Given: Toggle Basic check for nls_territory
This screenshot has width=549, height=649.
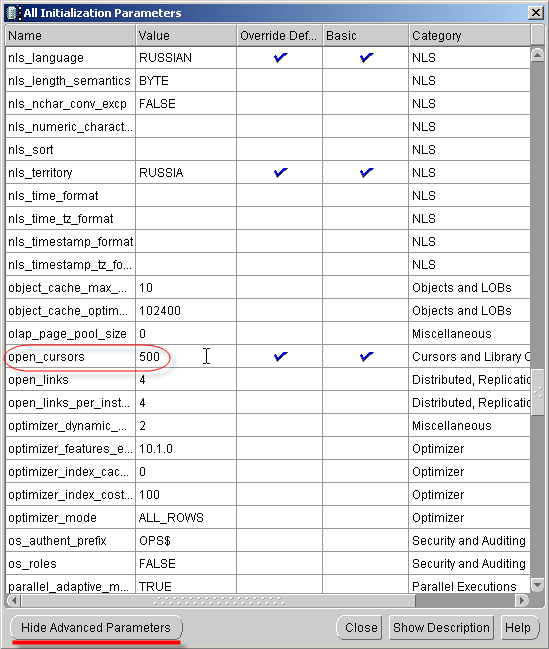Looking at the screenshot, I should pos(366,172).
